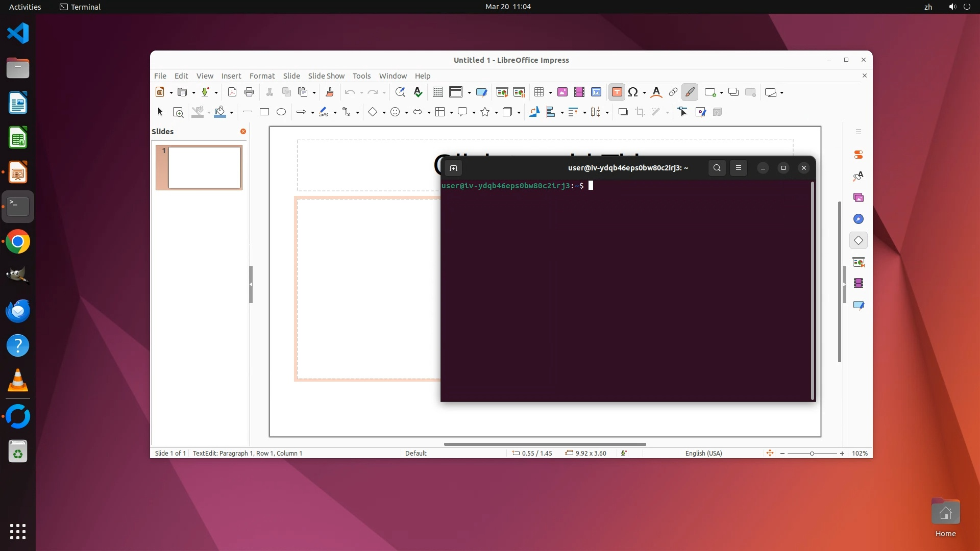This screenshot has height=551, width=980.
Task: Open the Slide Show menu
Action: [x=326, y=76]
